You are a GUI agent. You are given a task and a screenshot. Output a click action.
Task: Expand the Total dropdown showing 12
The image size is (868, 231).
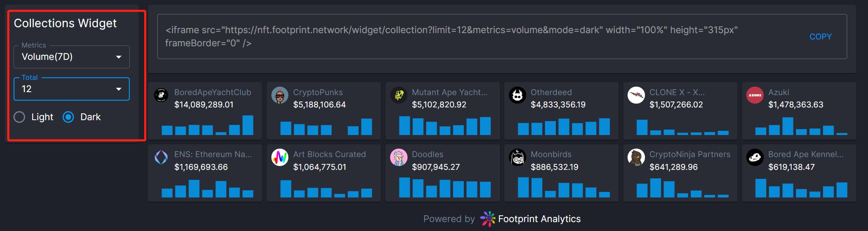click(x=71, y=89)
